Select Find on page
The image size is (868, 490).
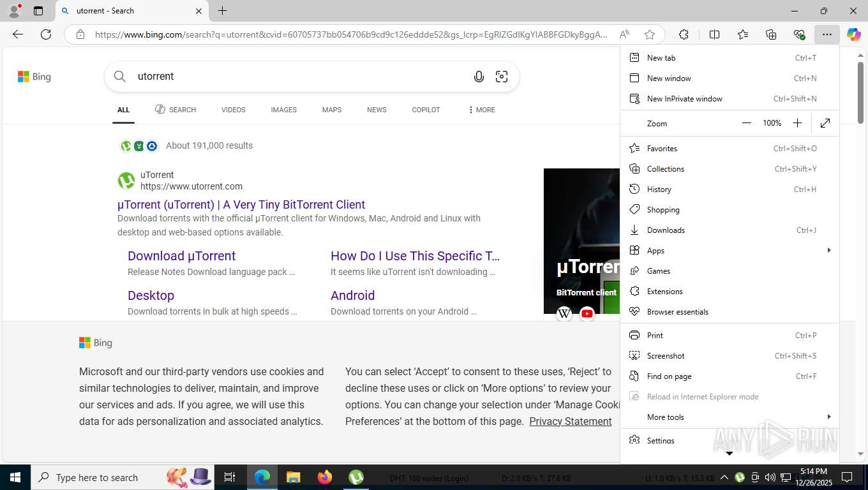(x=730, y=376)
